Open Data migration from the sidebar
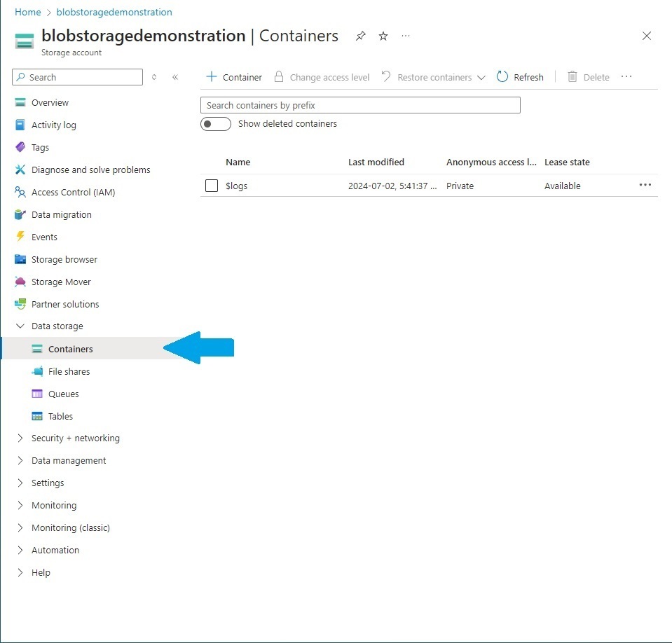The width and height of the screenshot is (672, 643). point(61,214)
